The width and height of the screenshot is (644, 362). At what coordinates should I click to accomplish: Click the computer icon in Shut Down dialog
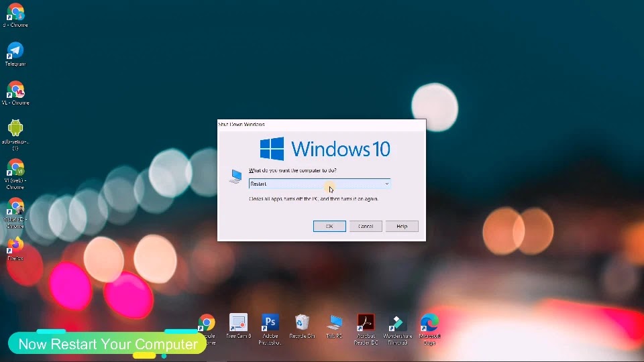pos(235,176)
